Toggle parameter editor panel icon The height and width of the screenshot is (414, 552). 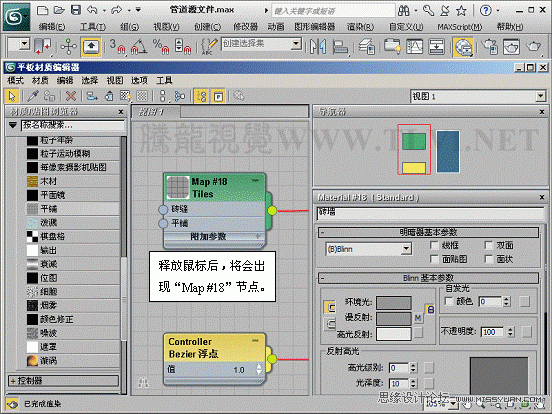click(x=218, y=96)
